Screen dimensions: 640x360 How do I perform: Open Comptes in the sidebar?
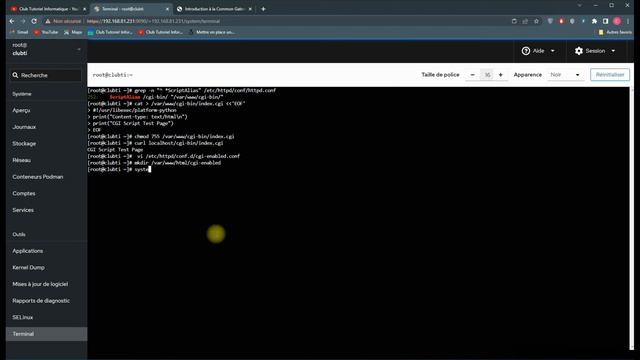pyautogui.click(x=24, y=194)
